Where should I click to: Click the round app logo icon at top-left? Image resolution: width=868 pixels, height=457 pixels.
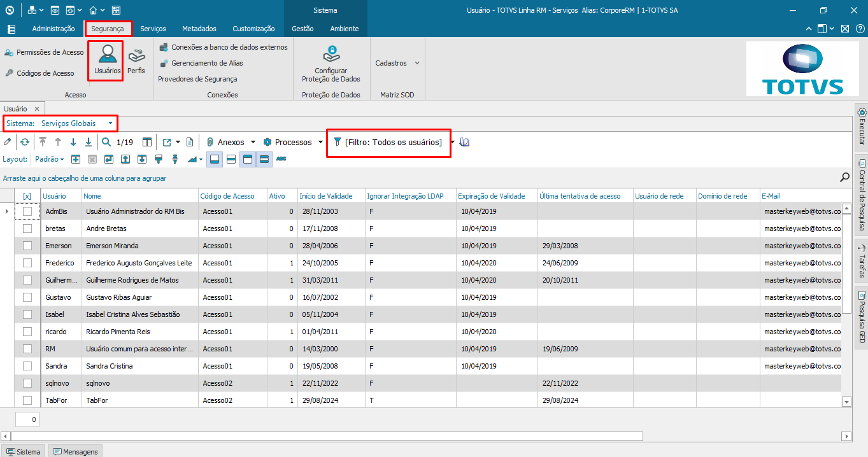tap(9, 10)
